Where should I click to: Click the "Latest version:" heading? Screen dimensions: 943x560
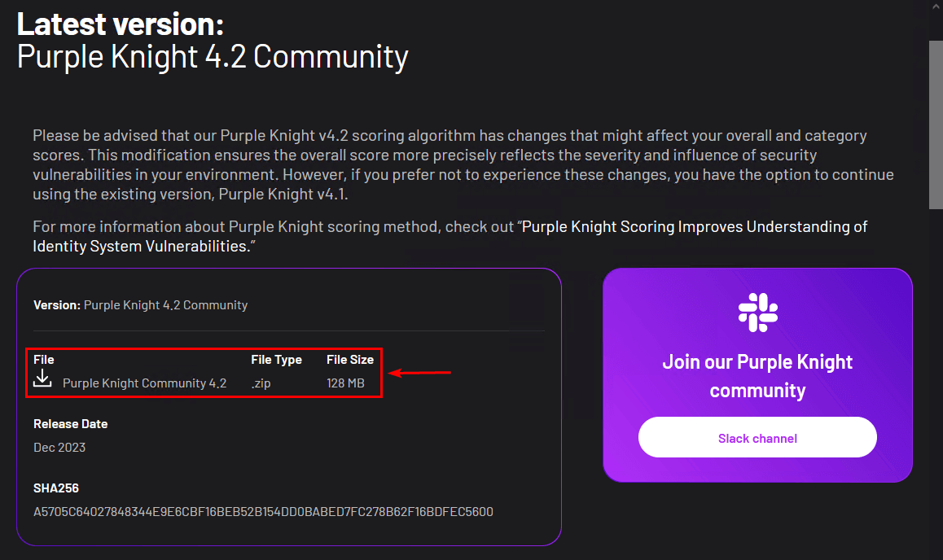coord(120,24)
